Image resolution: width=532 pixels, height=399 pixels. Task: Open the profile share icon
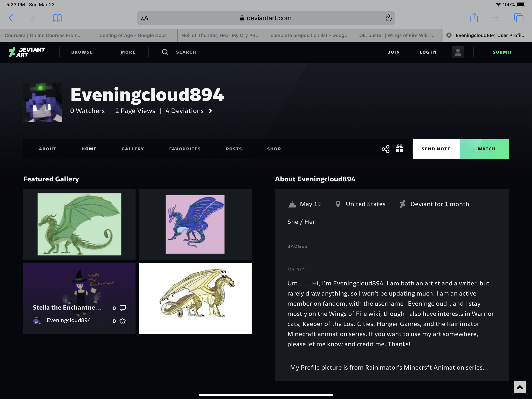[385, 149]
